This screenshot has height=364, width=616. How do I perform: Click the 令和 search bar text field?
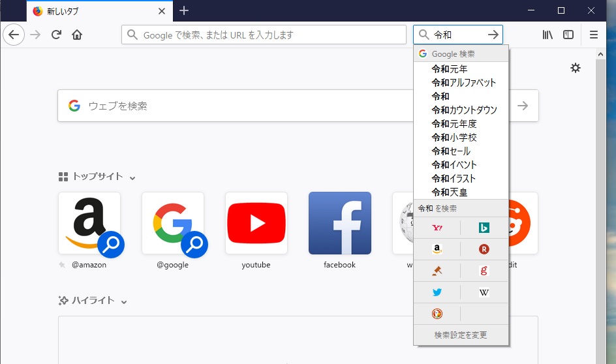457,35
